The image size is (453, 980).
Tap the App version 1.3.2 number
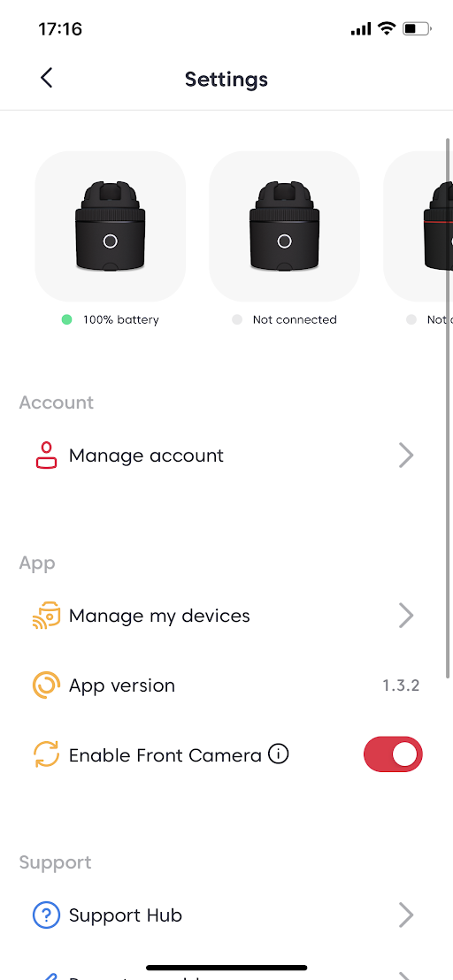click(401, 685)
